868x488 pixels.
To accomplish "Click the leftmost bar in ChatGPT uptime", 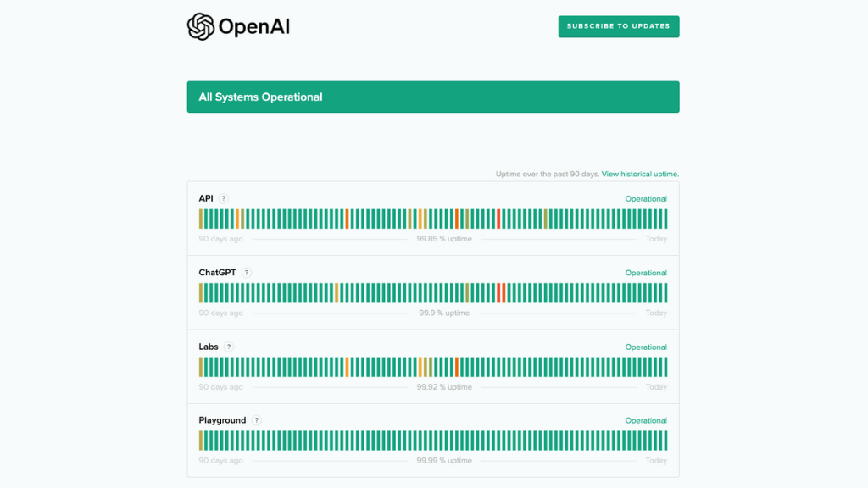I will pyautogui.click(x=201, y=292).
